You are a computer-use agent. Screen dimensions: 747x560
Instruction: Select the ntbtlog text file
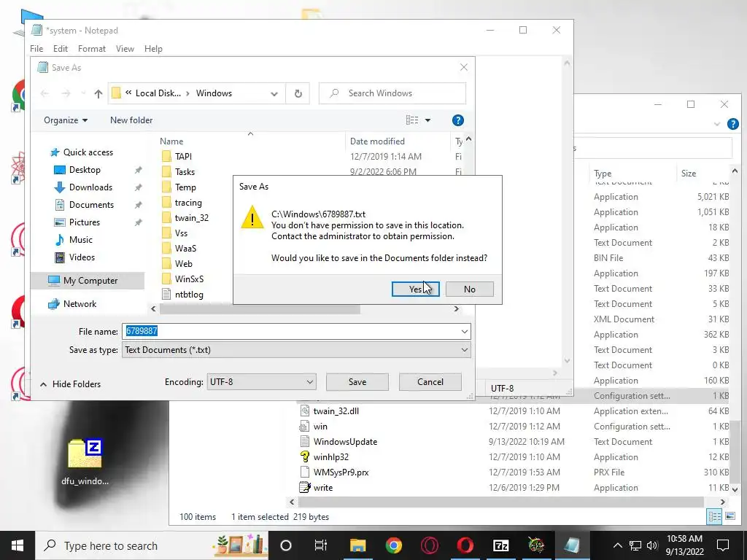189,295
